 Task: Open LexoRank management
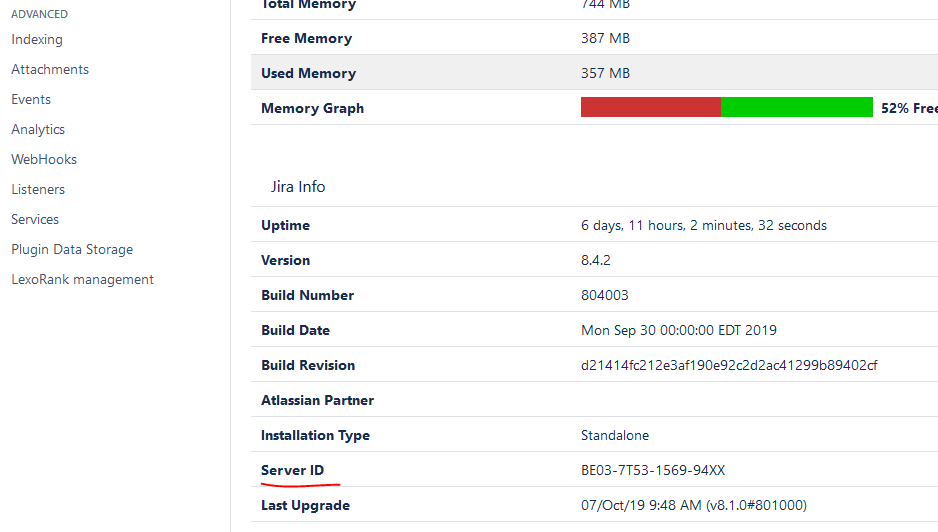pyautogui.click(x=82, y=280)
